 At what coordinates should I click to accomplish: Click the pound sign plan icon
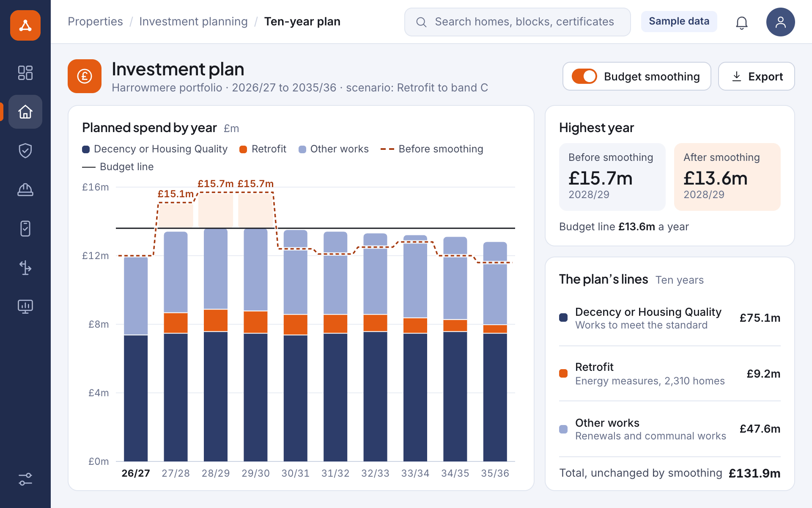tap(85, 76)
